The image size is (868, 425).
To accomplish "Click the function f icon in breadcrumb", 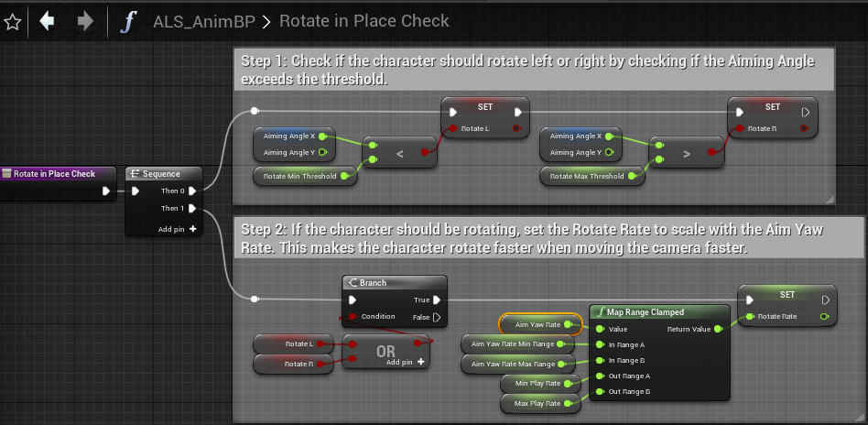I will click(128, 21).
